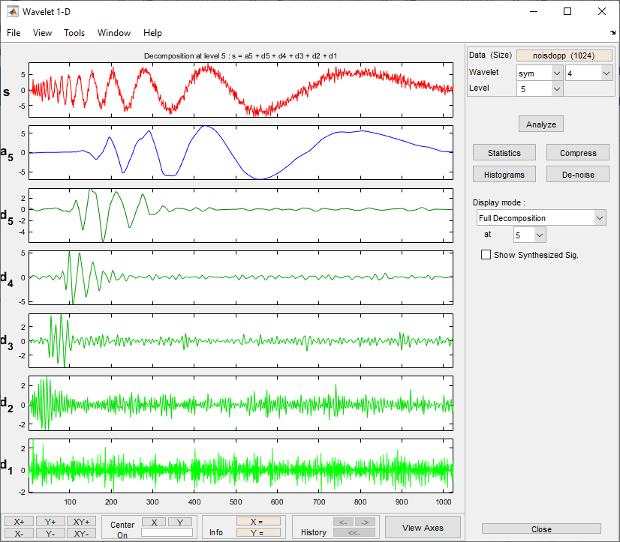Toggle the Center On Y button
Image resolution: width=620 pixels, height=542 pixels.
[180, 521]
